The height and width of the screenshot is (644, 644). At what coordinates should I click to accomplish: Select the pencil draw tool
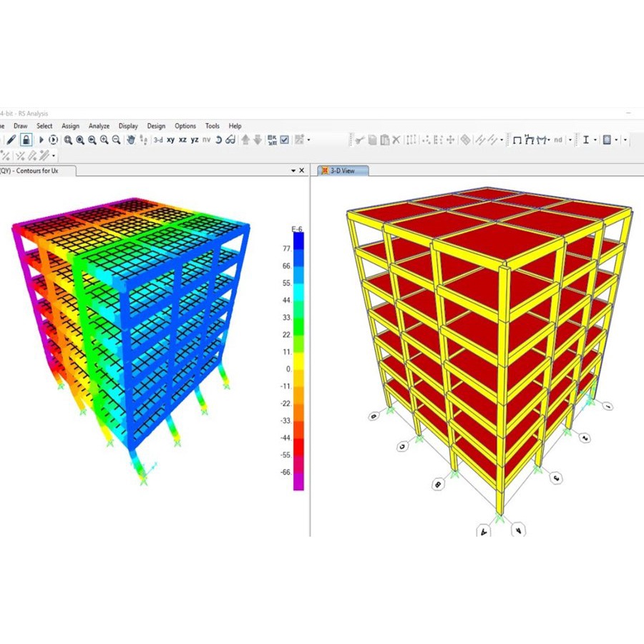(x=11, y=140)
